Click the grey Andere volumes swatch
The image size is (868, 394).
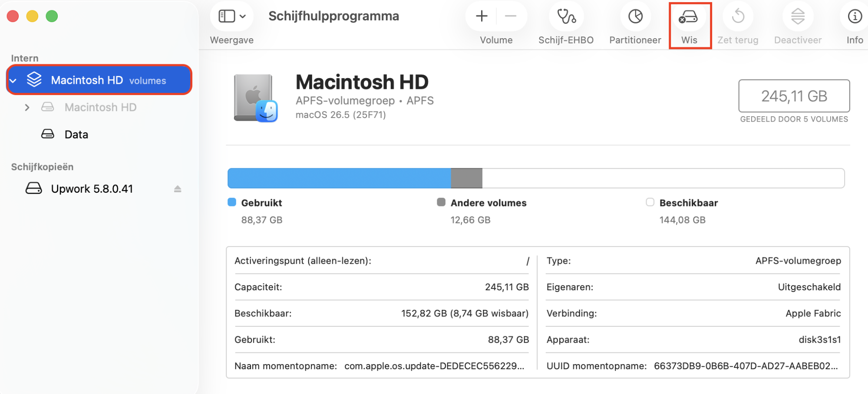(441, 202)
